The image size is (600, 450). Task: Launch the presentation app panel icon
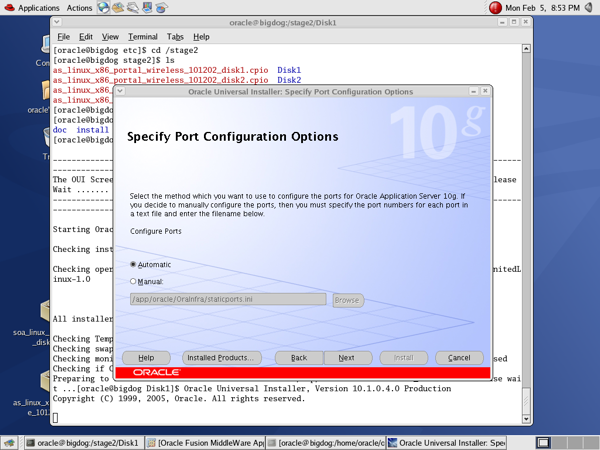pos(147,7)
